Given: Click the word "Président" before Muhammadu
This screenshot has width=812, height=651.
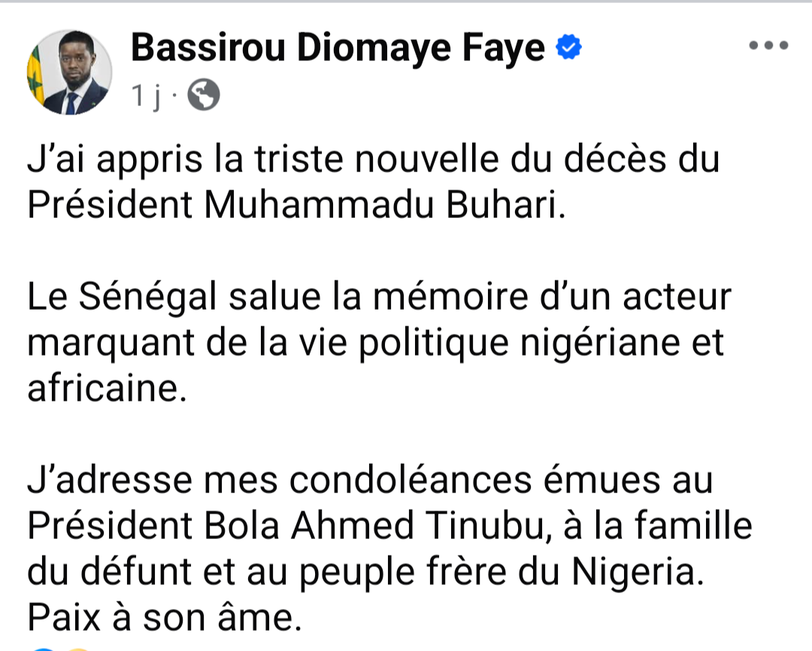Looking at the screenshot, I should click(x=109, y=204).
